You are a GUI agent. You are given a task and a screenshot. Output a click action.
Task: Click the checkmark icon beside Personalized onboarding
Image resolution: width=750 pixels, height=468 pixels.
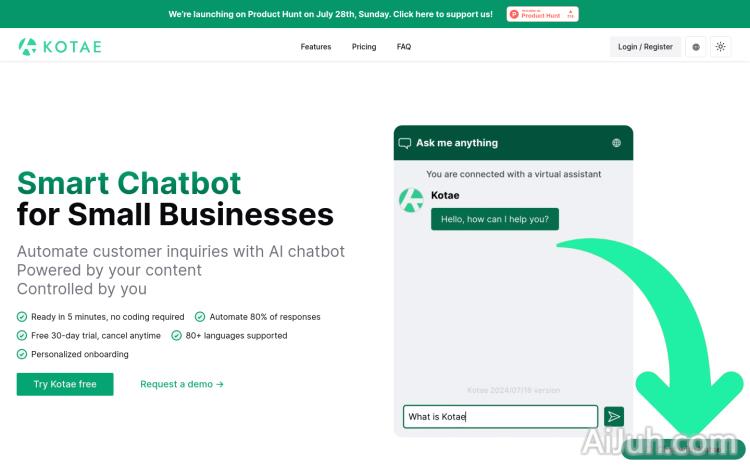22,354
